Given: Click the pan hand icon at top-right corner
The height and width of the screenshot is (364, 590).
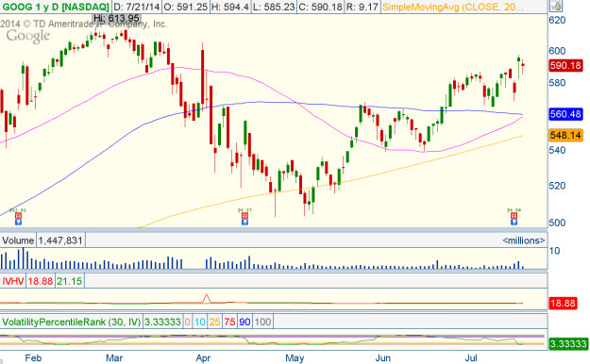Looking at the screenshot, I should [x=556, y=6].
